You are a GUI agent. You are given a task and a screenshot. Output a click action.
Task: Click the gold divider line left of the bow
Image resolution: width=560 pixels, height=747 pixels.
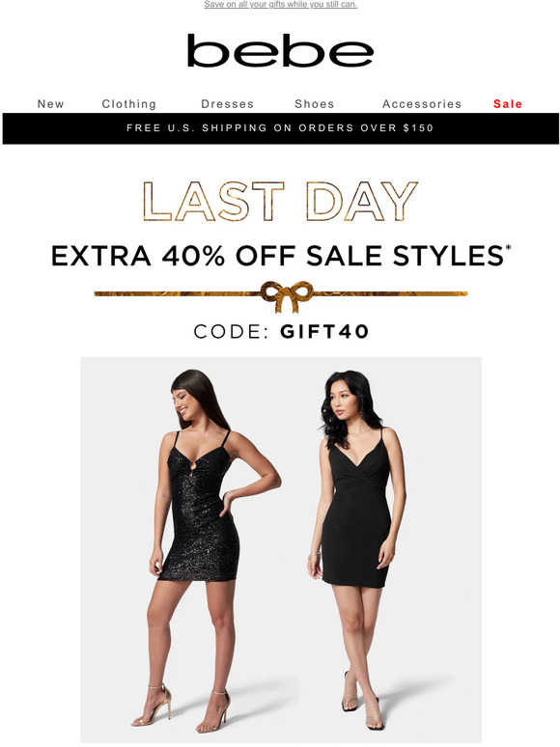(x=178, y=294)
